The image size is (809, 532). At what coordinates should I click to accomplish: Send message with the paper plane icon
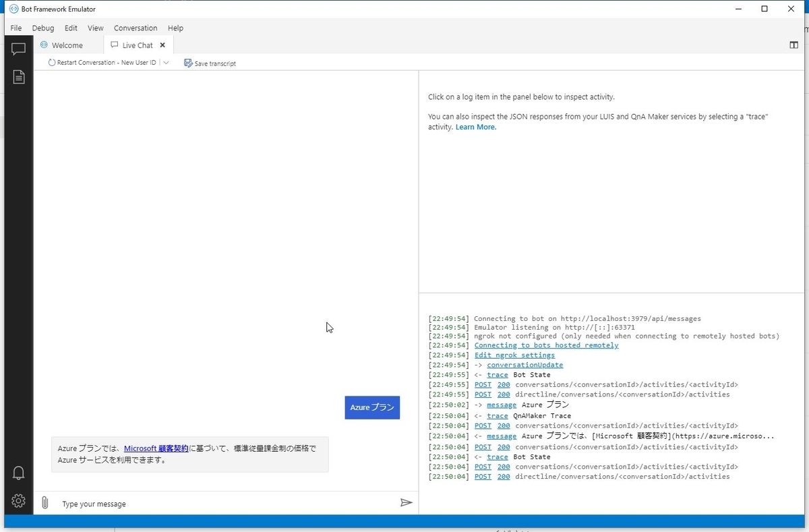click(406, 503)
